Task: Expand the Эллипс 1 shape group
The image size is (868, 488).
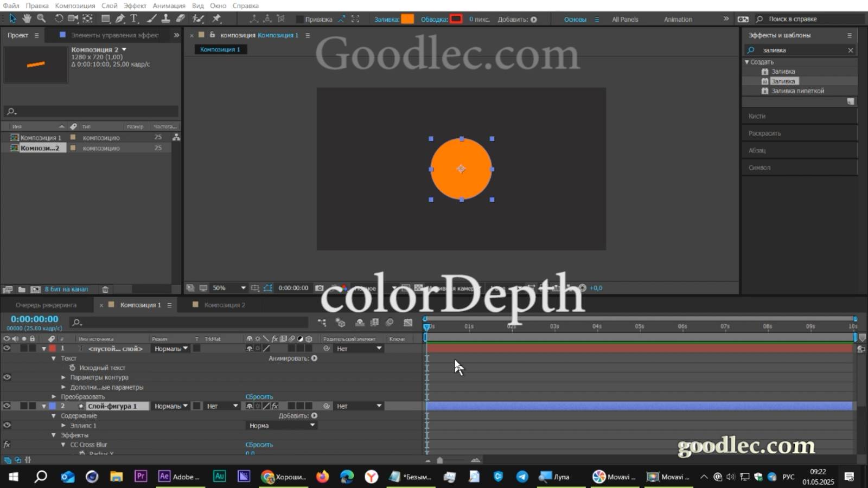Action: [x=63, y=425]
